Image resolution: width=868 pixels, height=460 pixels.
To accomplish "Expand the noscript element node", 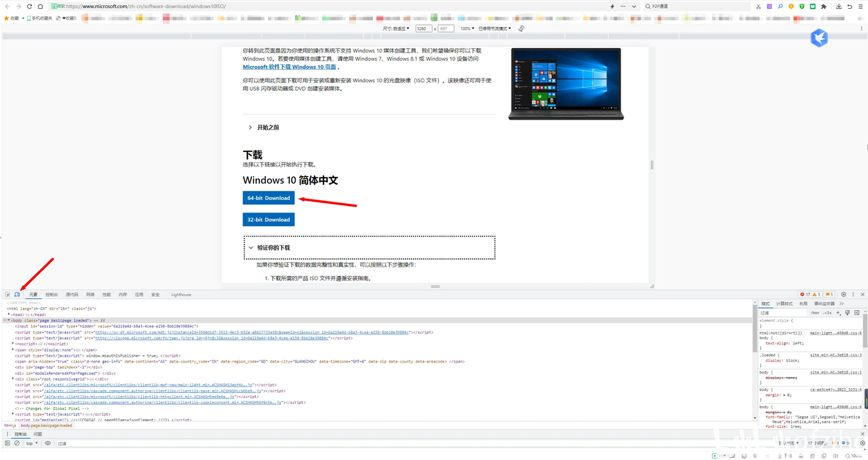I will [x=12, y=344].
